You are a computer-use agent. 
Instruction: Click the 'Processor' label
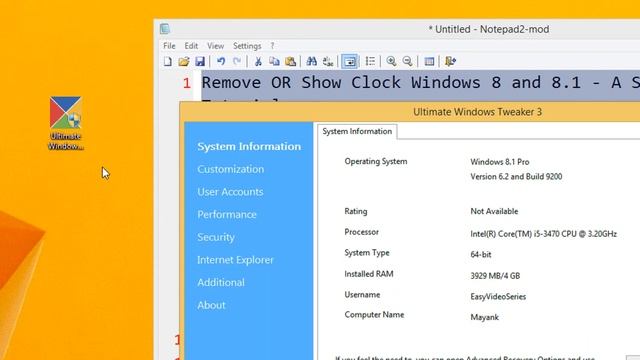[361, 232]
